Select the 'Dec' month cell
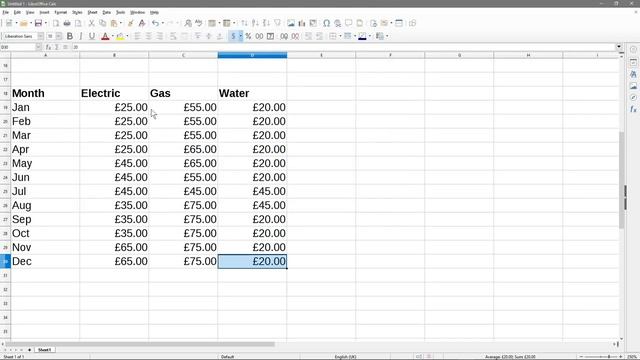 tap(45, 261)
